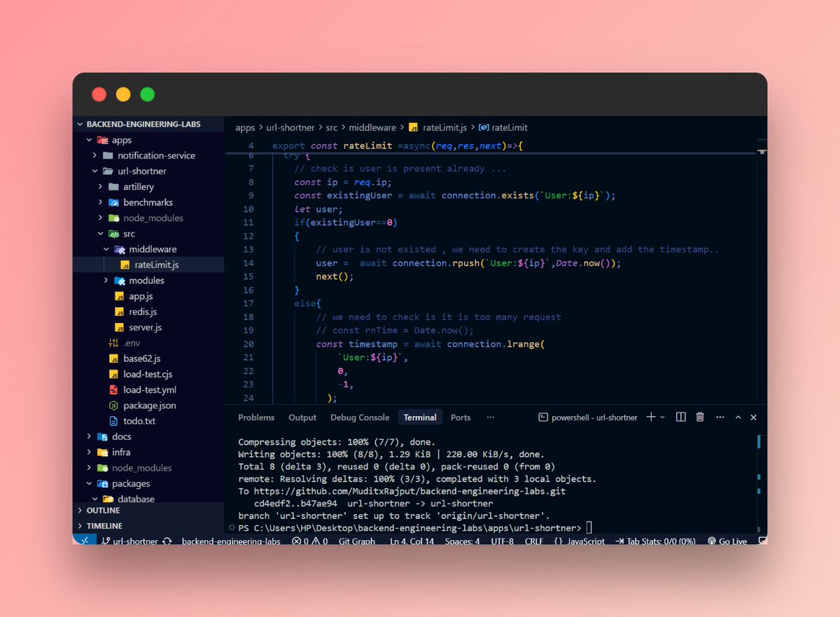Click the benchmarks folder icon
840x617 pixels.
tap(113, 202)
